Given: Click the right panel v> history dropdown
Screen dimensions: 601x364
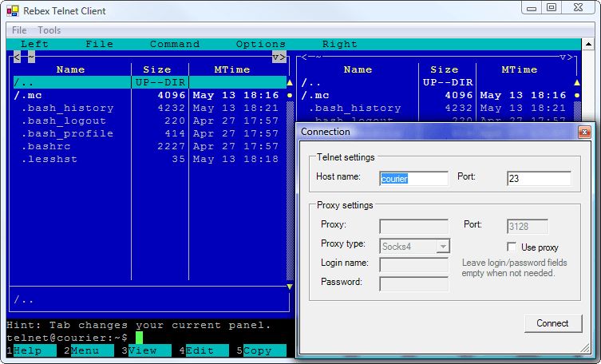Looking at the screenshot, I should click(566, 57).
